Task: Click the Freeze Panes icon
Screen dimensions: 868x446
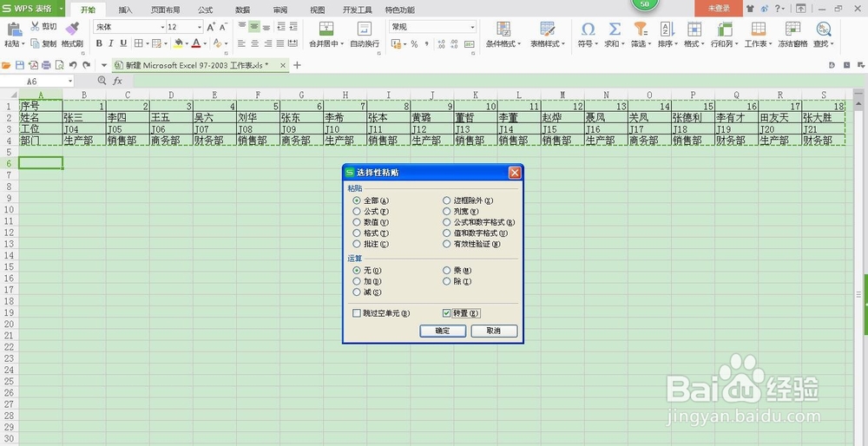Action: click(x=792, y=29)
